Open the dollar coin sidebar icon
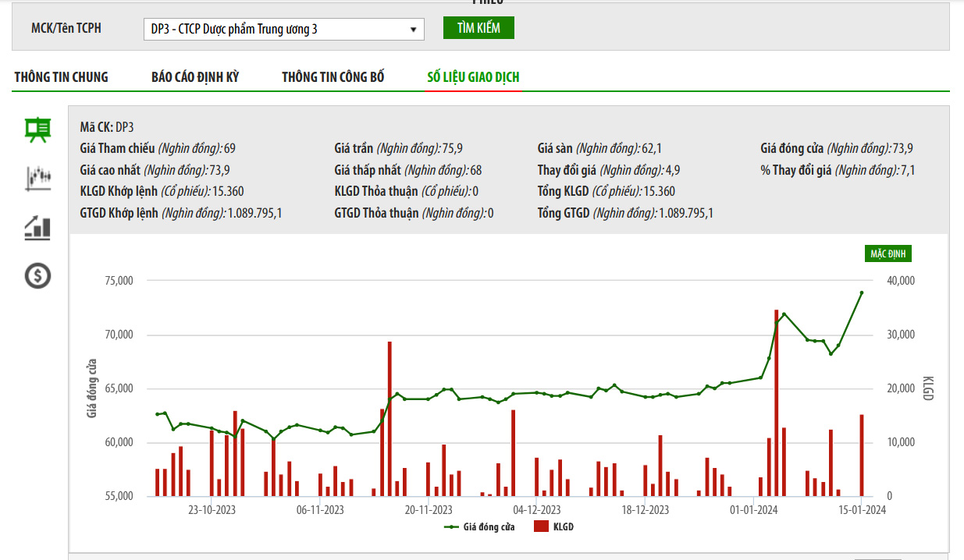964x560 pixels. (x=37, y=275)
